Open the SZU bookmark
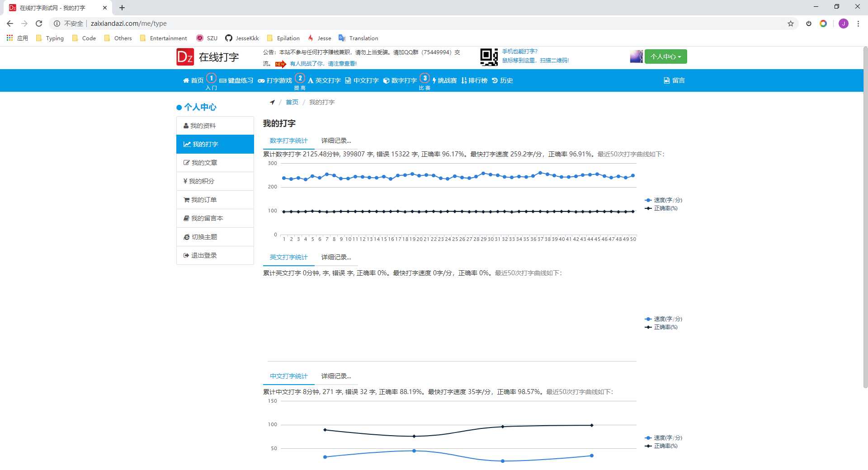 [x=207, y=38]
